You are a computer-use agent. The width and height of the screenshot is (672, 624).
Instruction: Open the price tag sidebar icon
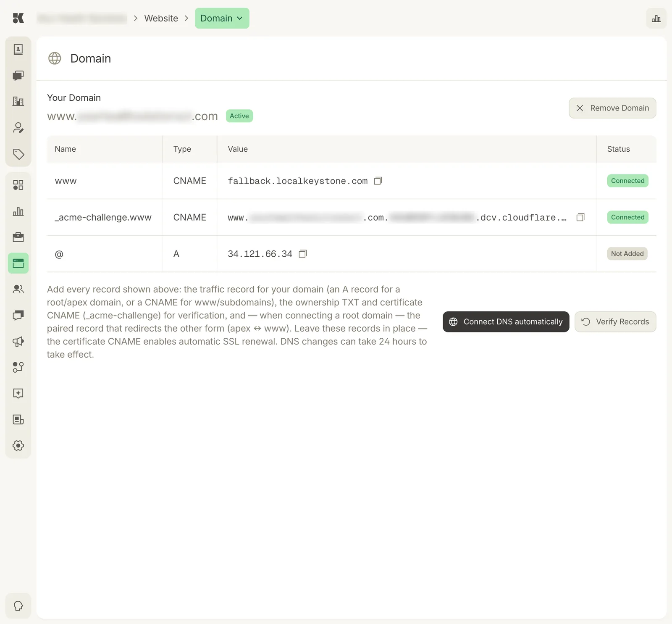(18, 154)
